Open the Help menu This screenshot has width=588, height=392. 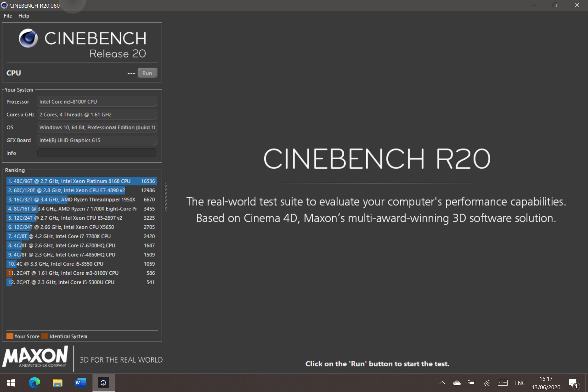[24, 16]
